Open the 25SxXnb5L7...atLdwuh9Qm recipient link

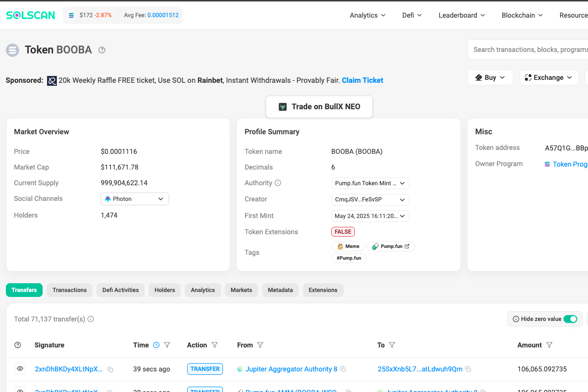tap(420, 369)
